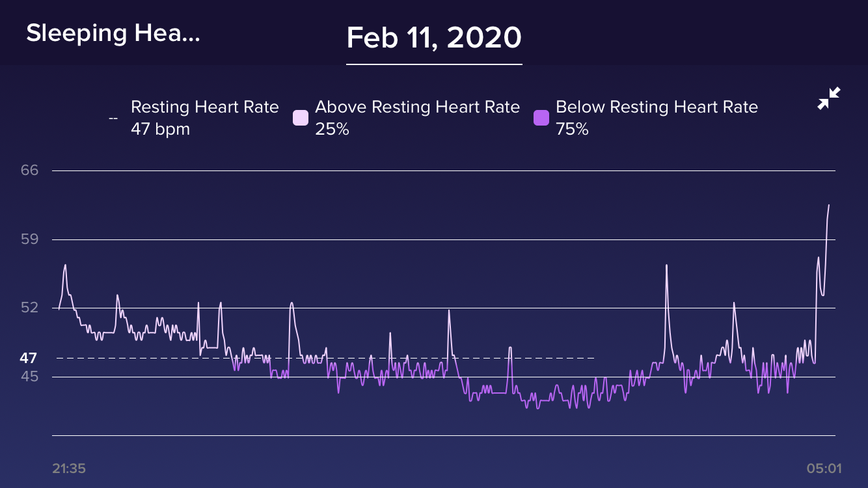Tap the Below Resting Heart Rate 75% text
This screenshot has height=488, width=868.
pyautogui.click(x=657, y=118)
